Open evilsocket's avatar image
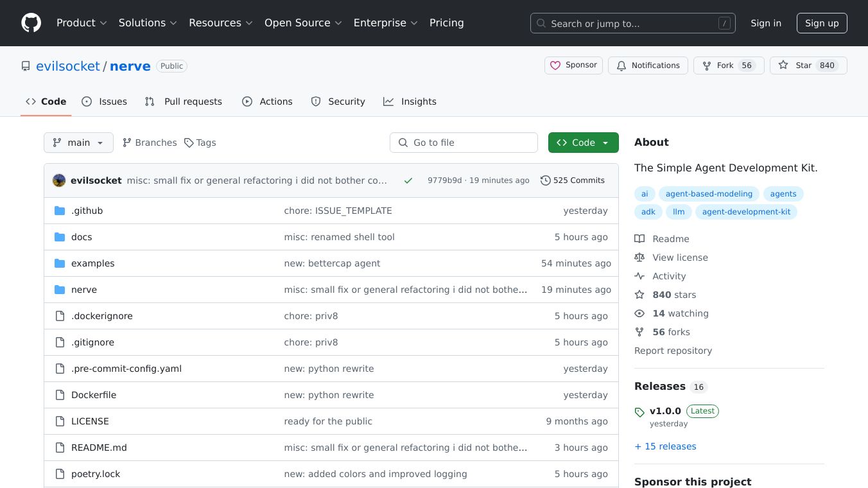The width and height of the screenshot is (868, 488). 59,180
